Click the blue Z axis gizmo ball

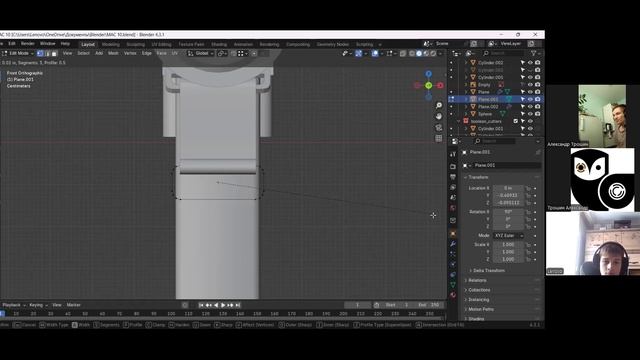pos(429,74)
